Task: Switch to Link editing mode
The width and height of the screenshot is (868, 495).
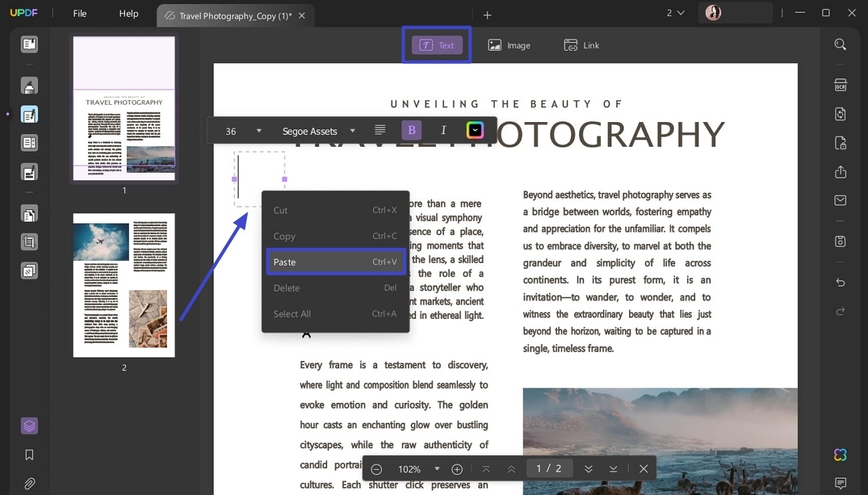Action: [x=582, y=45]
